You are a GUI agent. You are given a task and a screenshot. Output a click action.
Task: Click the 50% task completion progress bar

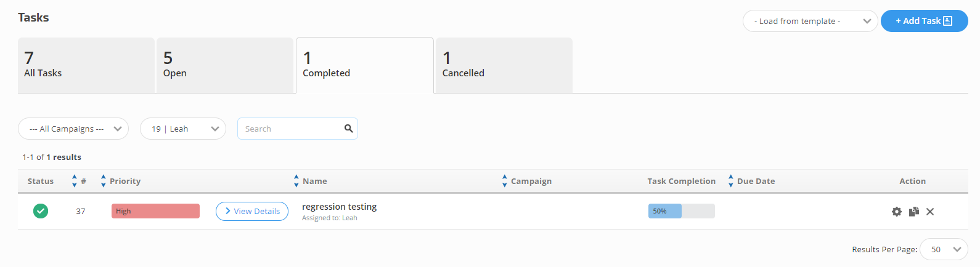click(681, 211)
